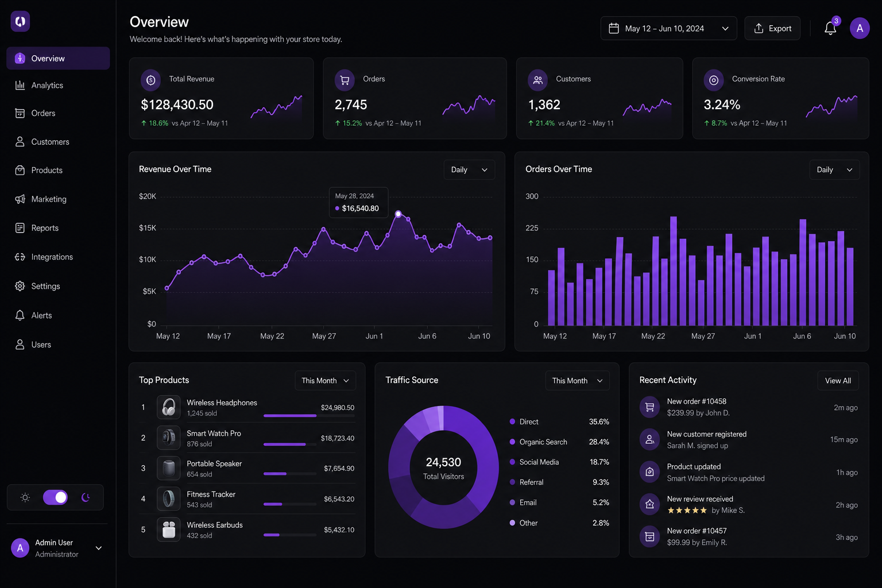Click the calendar icon in date range

pyautogui.click(x=614, y=28)
